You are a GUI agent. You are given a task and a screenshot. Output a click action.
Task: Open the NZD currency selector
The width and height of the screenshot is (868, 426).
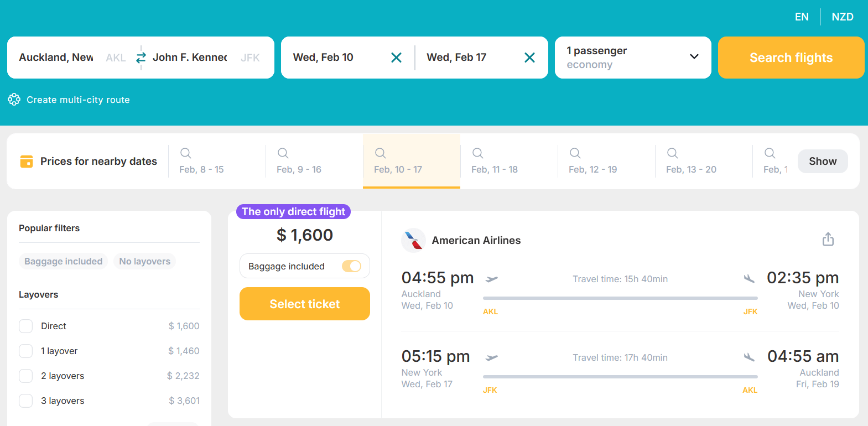pos(843,17)
